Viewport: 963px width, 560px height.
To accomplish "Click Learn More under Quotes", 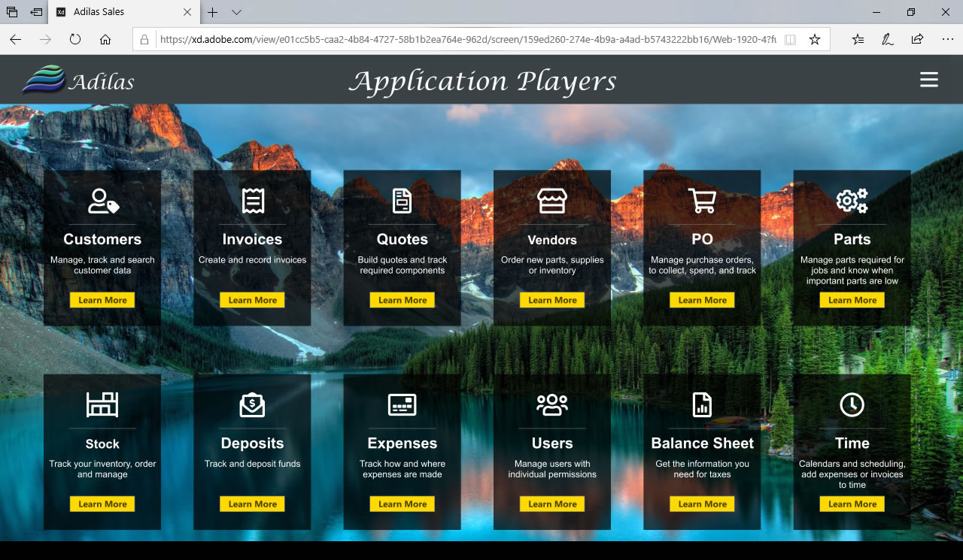I will click(402, 300).
